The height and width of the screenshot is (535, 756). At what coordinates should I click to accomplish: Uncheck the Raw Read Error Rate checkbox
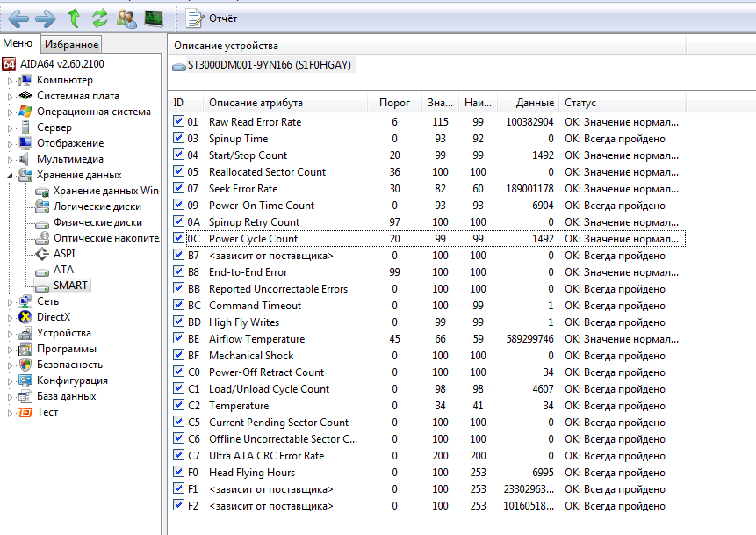click(x=179, y=122)
